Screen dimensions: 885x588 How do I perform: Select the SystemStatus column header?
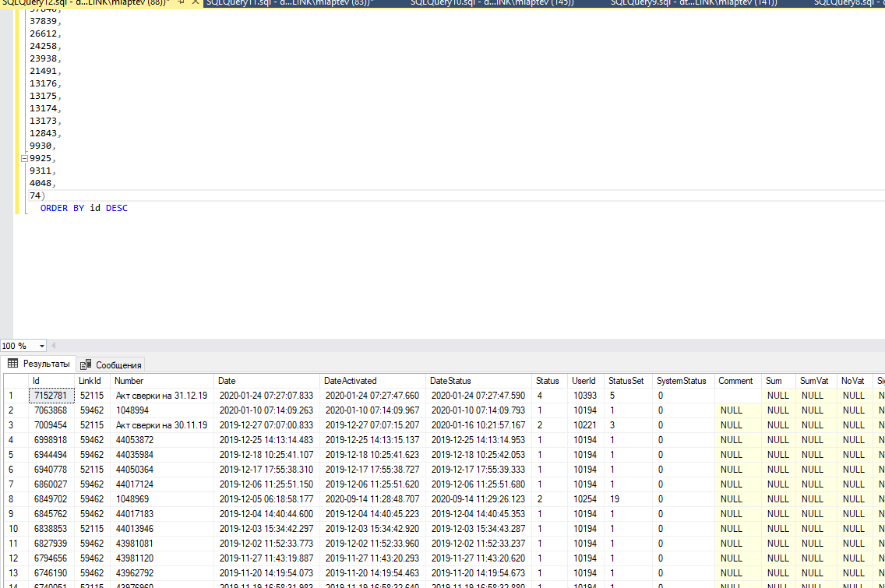(683, 381)
